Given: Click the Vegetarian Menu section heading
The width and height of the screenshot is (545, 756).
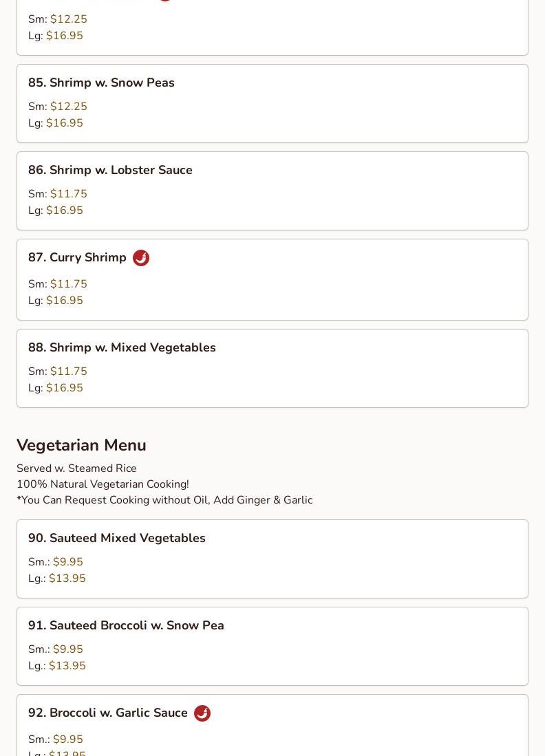Looking at the screenshot, I should [x=81, y=445].
